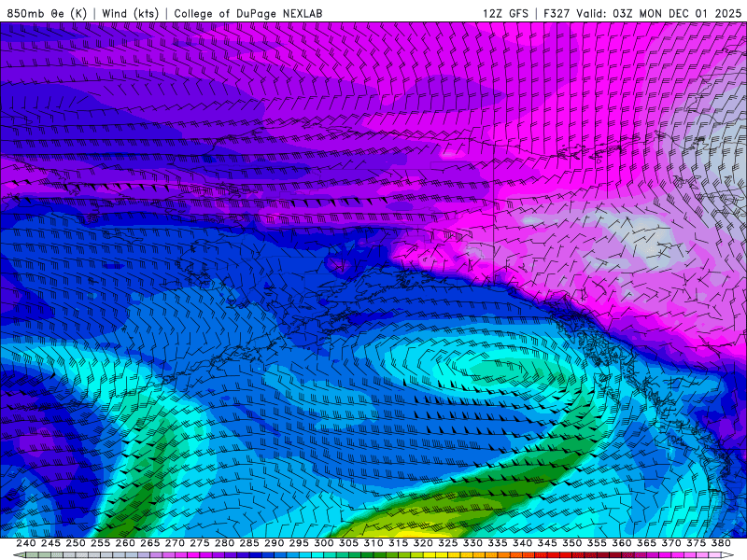
Task: Click the "F327" forecast hour label
Action: tap(557, 13)
